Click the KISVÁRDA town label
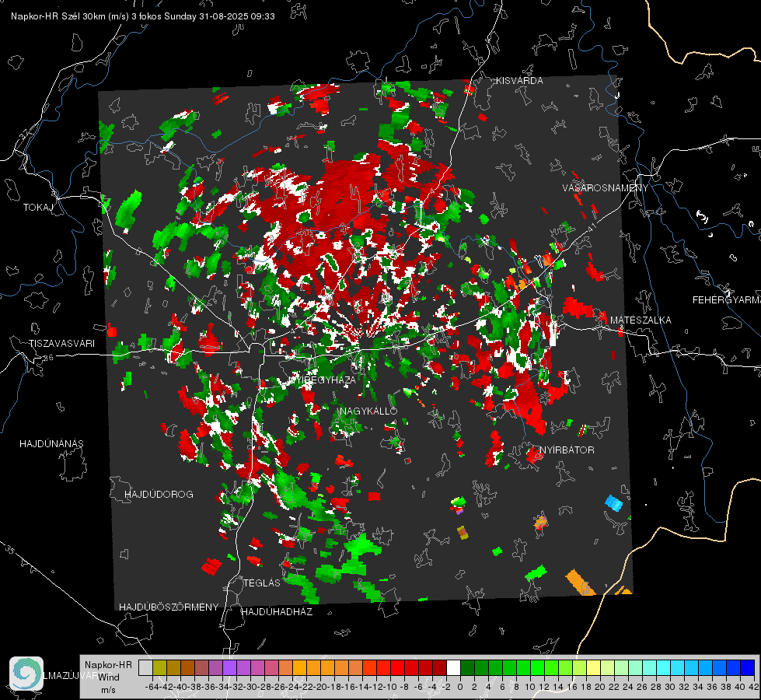The width and height of the screenshot is (761, 700). click(x=519, y=81)
